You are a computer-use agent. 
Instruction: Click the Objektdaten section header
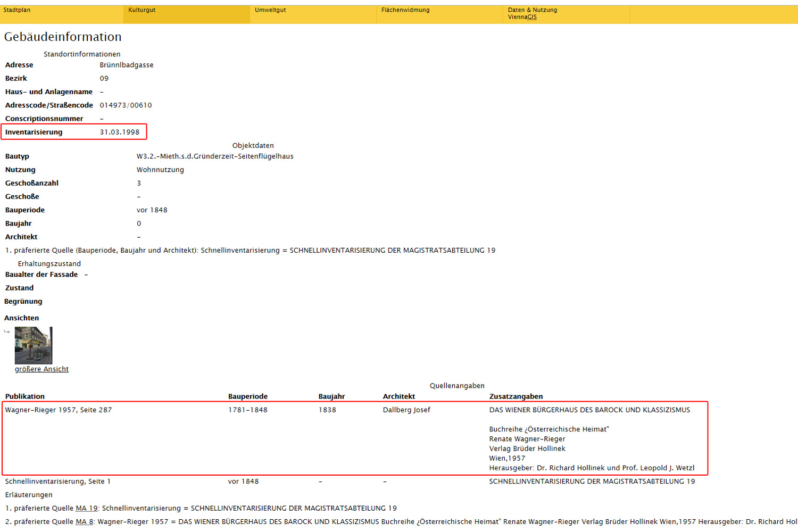(x=253, y=145)
